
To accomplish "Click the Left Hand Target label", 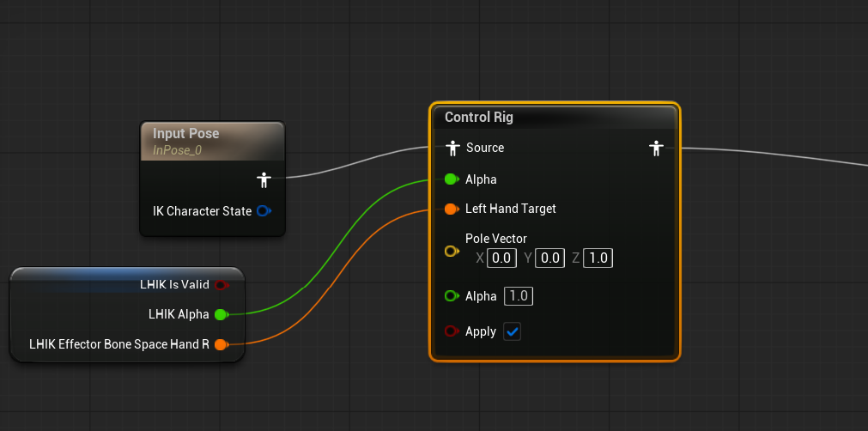I will (x=510, y=209).
